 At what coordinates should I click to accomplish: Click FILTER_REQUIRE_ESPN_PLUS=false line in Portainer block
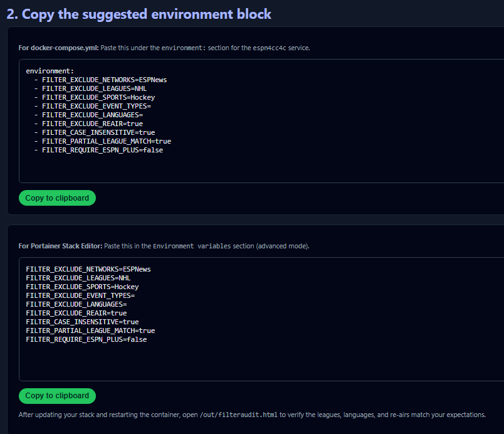[86, 339]
